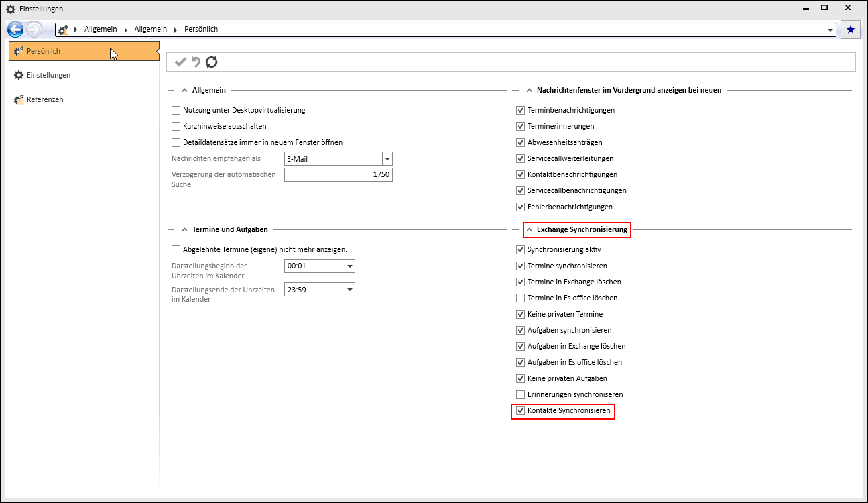
Task: Click Verzögerung der automatischen Suche field
Action: [338, 174]
